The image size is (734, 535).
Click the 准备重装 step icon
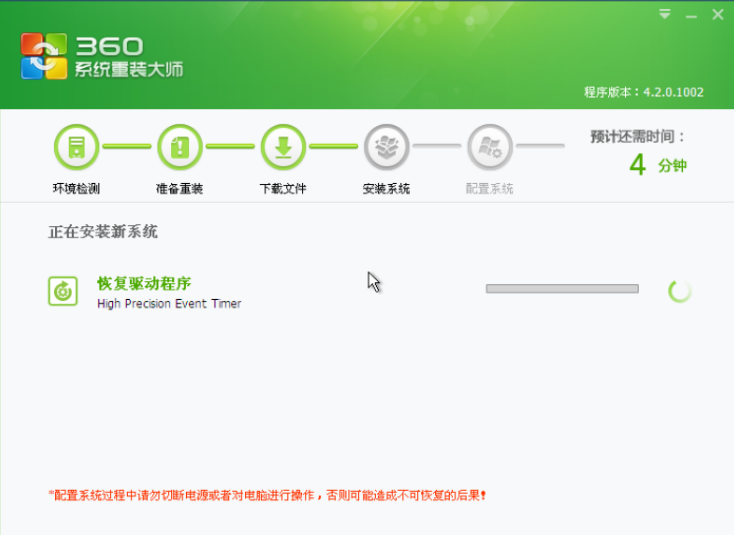[x=180, y=147]
